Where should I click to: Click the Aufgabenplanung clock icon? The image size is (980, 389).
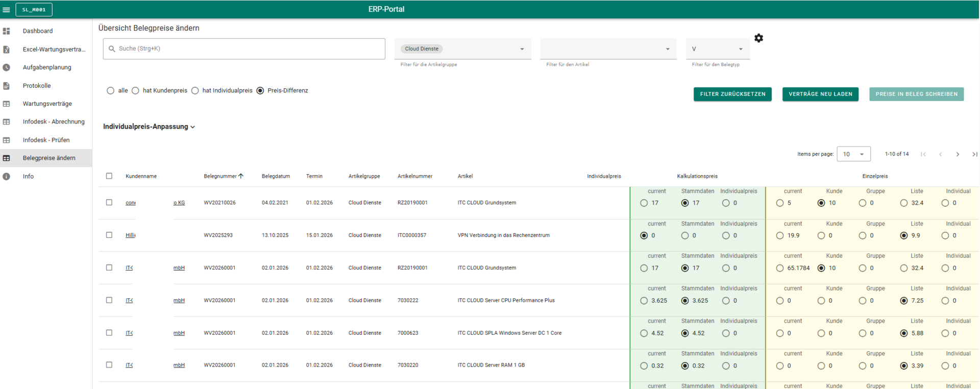[x=7, y=67]
